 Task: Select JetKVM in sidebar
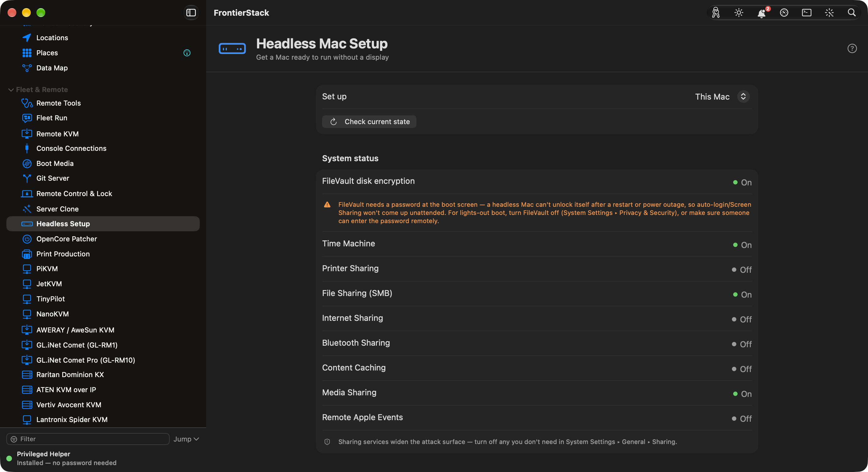(103, 284)
